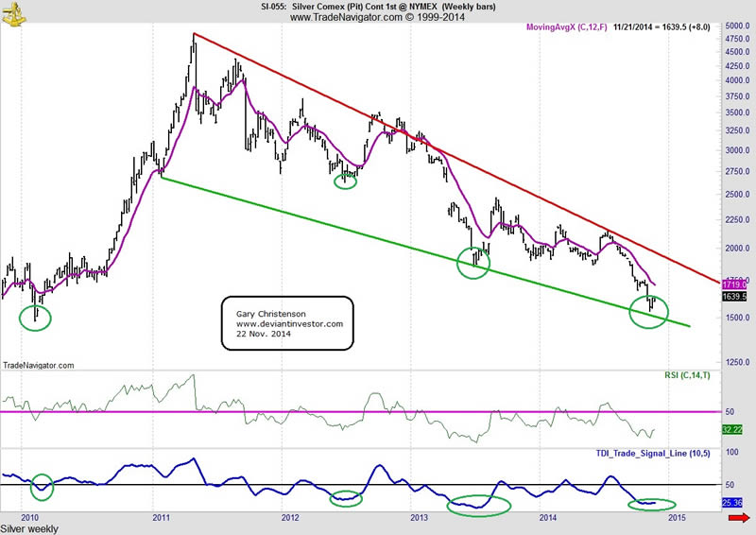This screenshot has width=756, height=535.
Task: Click the 4000.0 price axis label
Action: coord(738,80)
